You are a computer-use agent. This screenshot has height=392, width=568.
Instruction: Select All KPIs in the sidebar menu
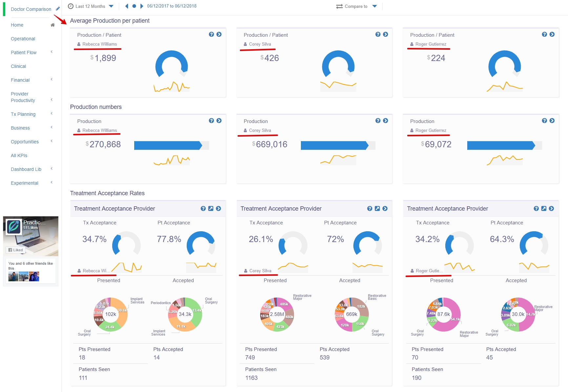coord(19,155)
